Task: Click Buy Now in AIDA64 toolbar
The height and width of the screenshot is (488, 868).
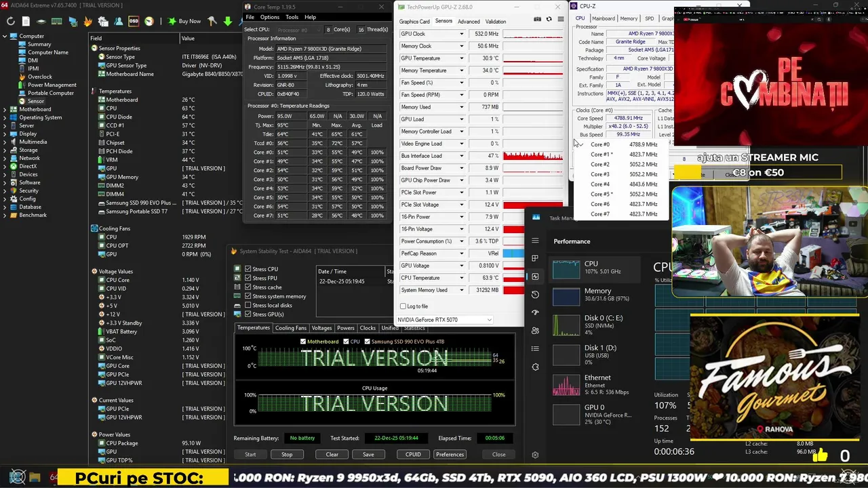Action: pos(183,21)
